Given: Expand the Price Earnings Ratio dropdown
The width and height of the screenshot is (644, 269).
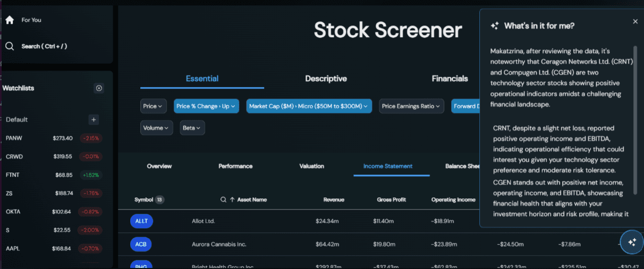Looking at the screenshot, I should click(x=411, y=106).
